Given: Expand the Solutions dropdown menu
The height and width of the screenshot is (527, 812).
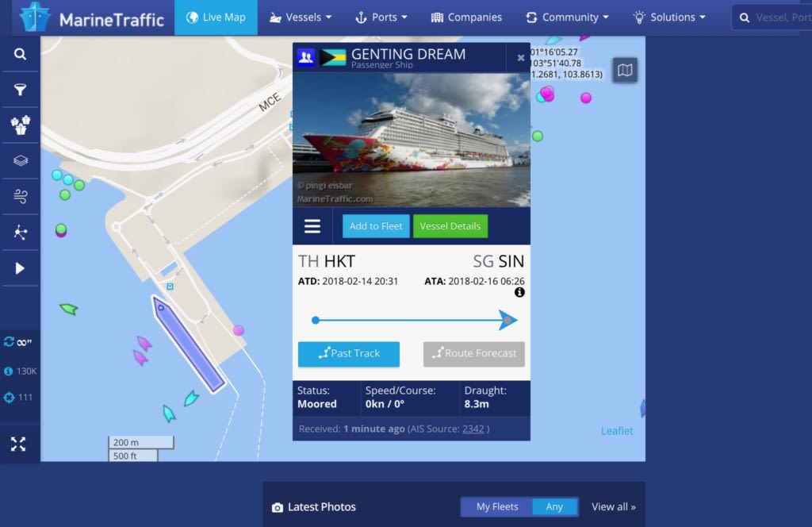Looking at the screenshot, I should (669, 17).
